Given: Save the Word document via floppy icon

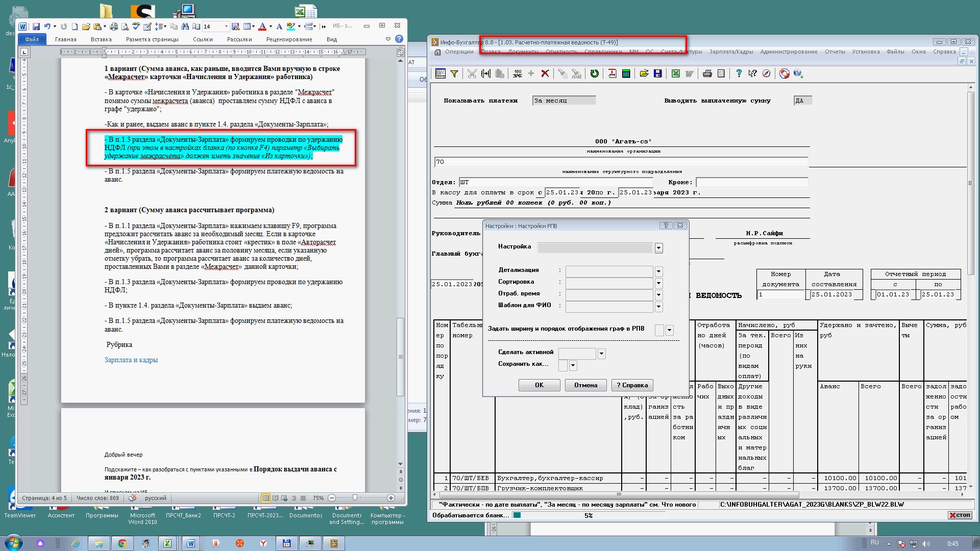Looking at the screenshot, I should click(36, 27).
